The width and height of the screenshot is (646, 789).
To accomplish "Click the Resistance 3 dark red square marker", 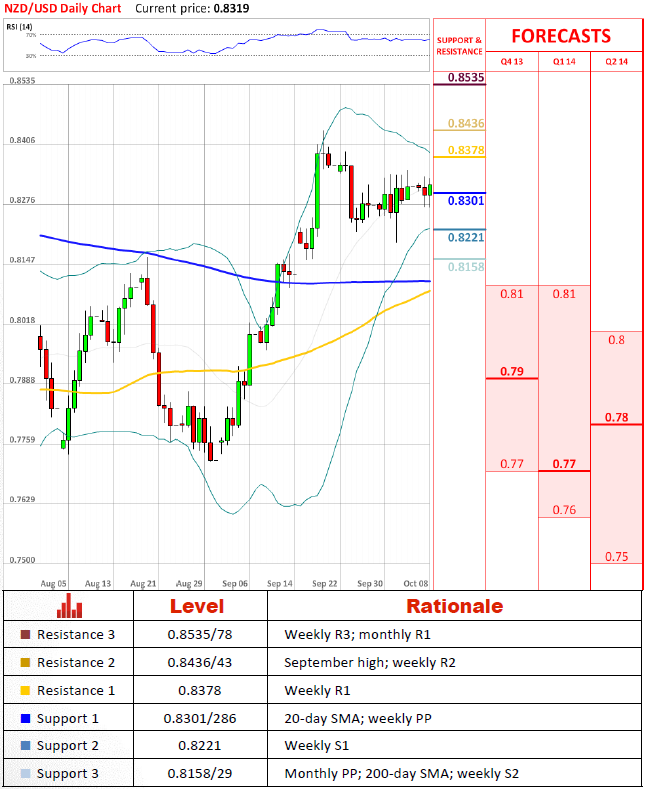I will pyautogui.click(x=26, y=635).
